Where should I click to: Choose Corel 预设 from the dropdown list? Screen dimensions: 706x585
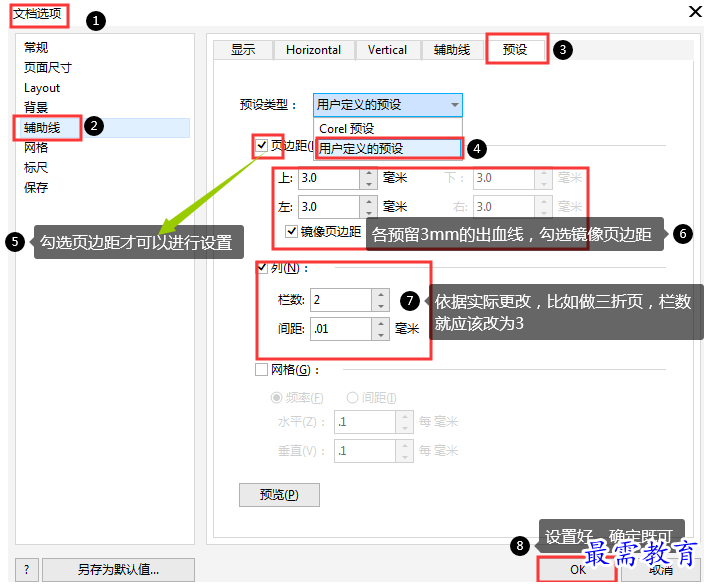click(x=388, y=128)
